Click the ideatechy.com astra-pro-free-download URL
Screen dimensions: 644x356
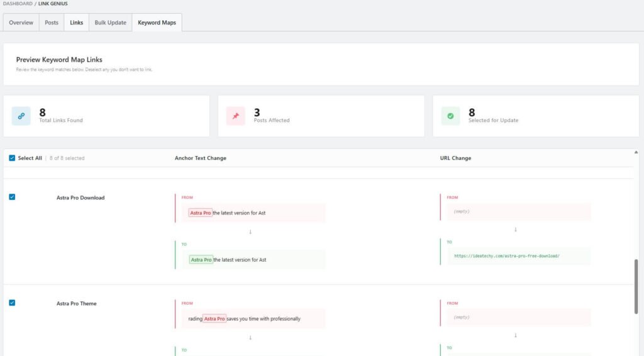pyautogui.click(x=507, y=256)
